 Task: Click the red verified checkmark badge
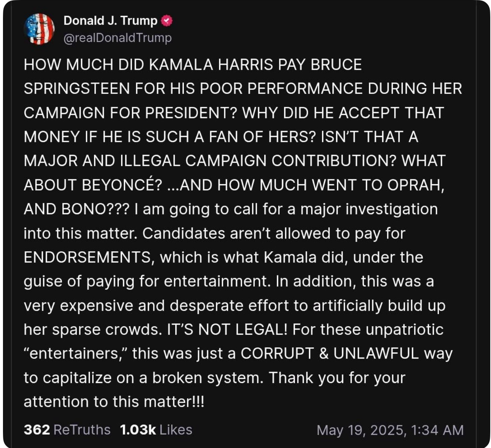point(167,21)
